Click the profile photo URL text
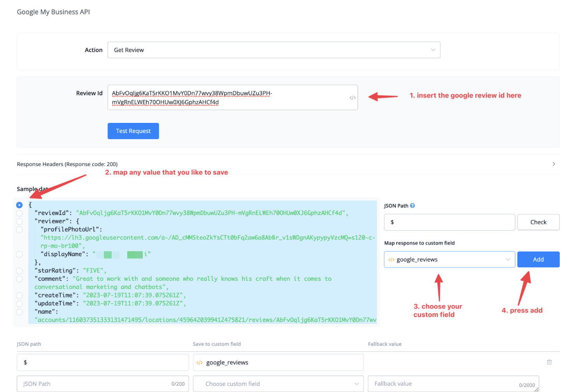The height and width of the screenshot is (392, 568). [208, 241]
